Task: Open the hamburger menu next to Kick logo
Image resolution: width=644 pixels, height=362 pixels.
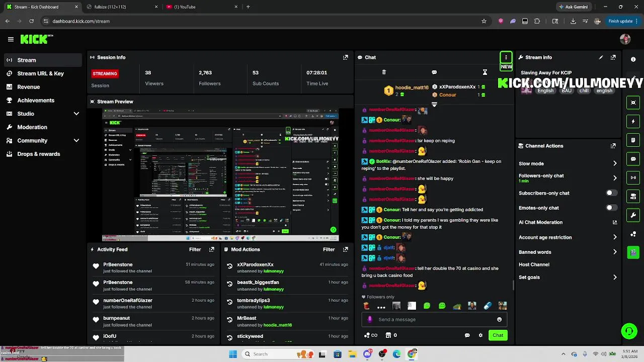Action: (11, 39)
